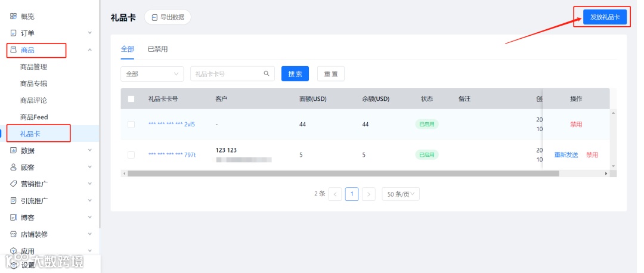
Task: Click the 已启用 status badge for card 797t
Action: pyautogui.click(x=427, y=155)
